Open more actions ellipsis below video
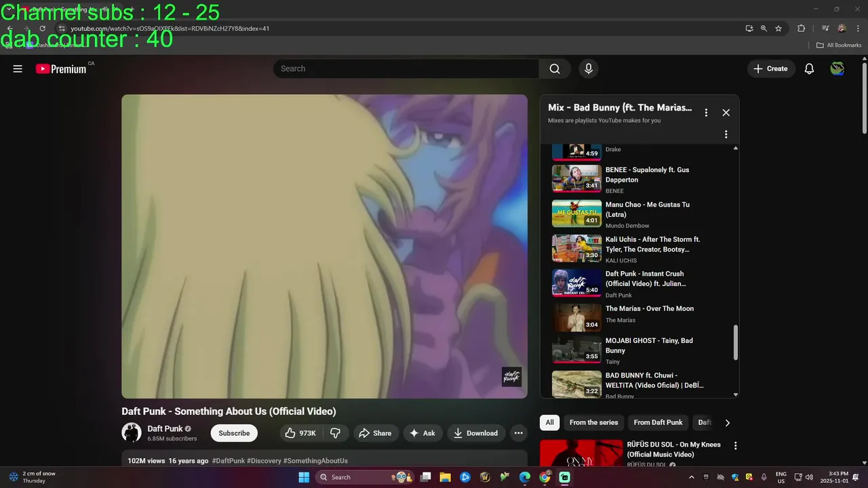 518,433
